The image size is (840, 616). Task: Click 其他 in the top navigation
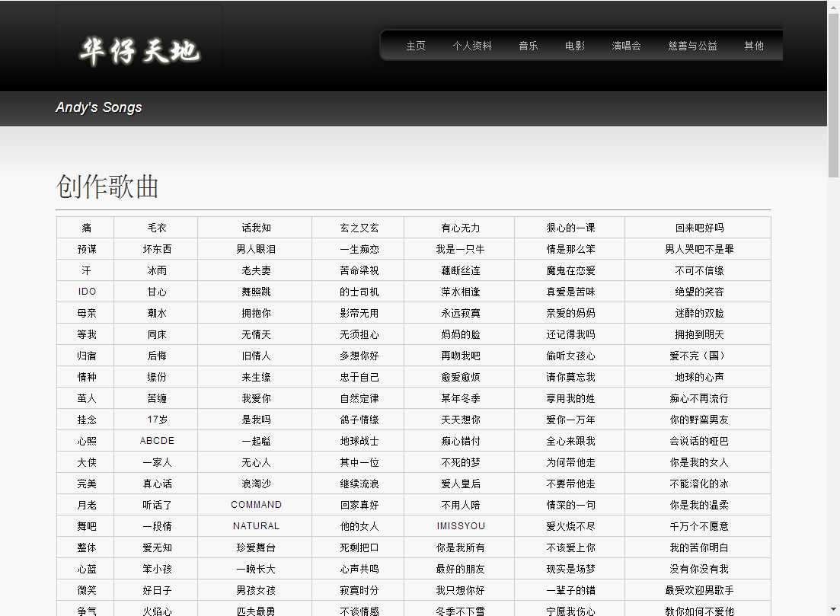pos(754,46)
